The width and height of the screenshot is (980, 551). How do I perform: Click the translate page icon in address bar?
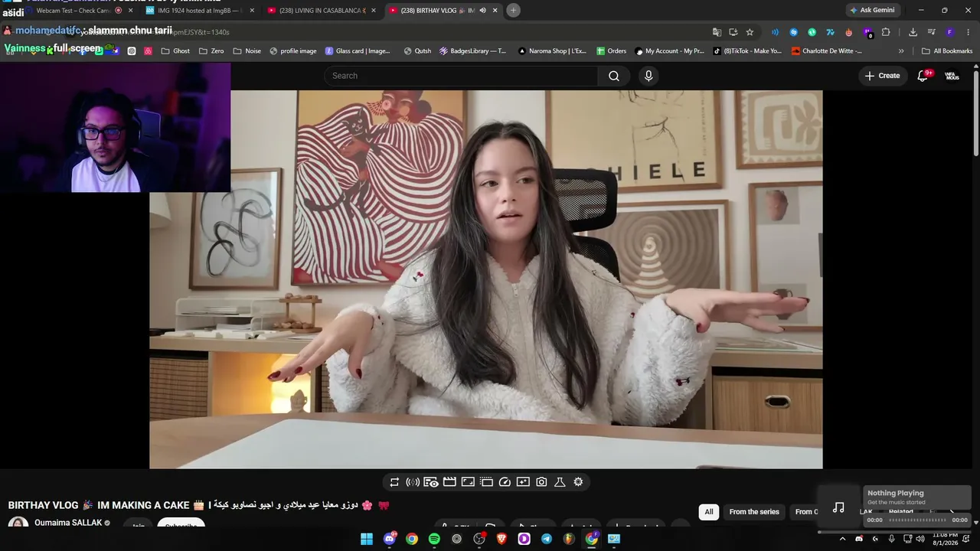click(717, 32)
